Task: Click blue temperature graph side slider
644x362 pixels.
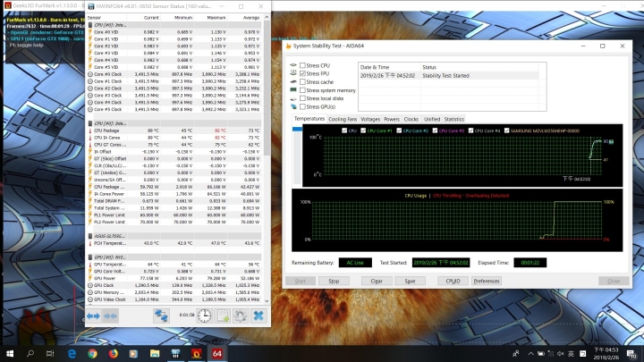Action: click(x=297, y=129)
